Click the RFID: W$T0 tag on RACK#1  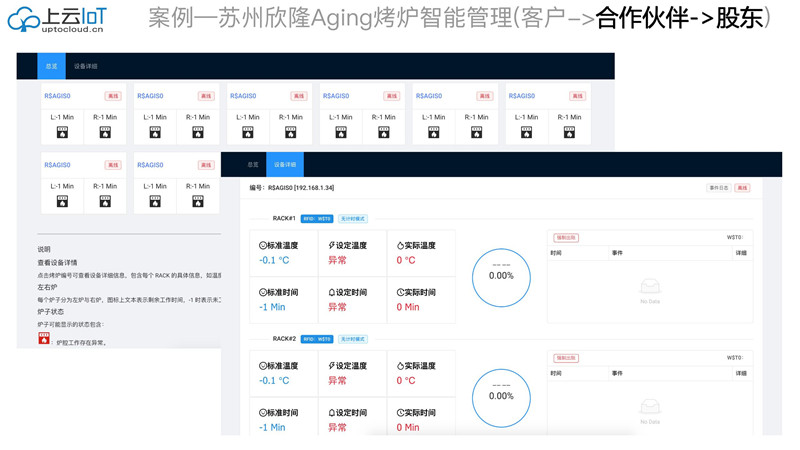click(317, 218)
